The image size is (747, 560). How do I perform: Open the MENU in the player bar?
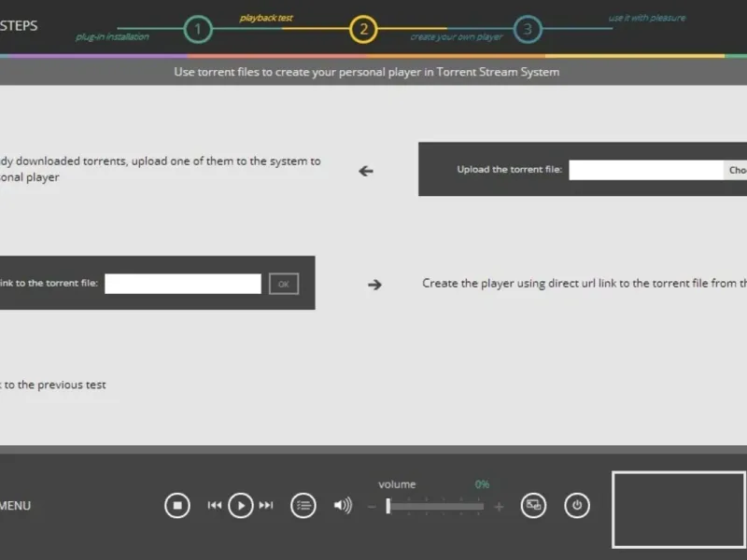pos(15,506)
